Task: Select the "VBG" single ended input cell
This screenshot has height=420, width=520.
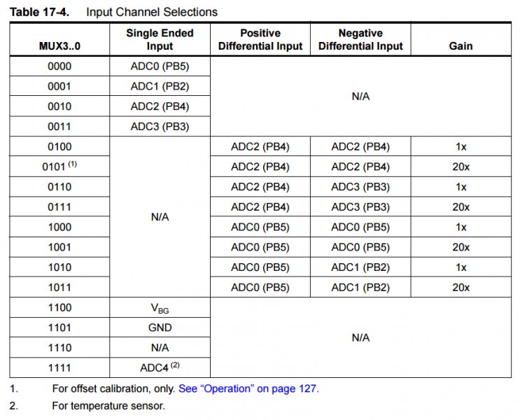Action: coord(160,308)
